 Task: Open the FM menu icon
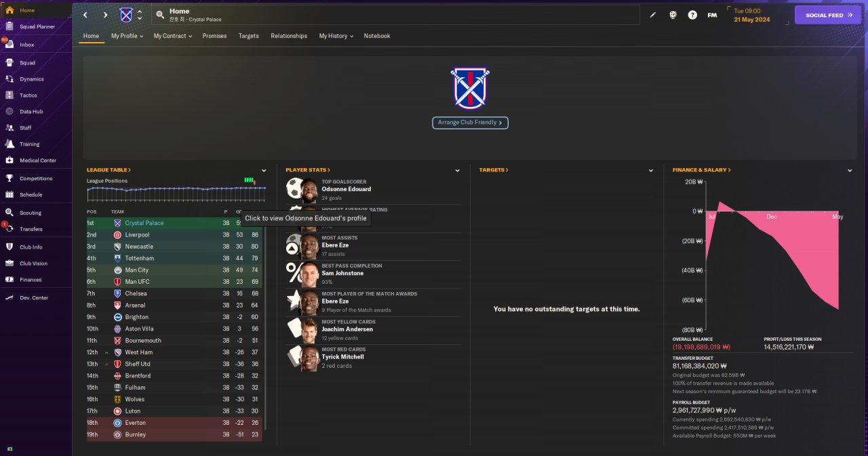(712, 15)
